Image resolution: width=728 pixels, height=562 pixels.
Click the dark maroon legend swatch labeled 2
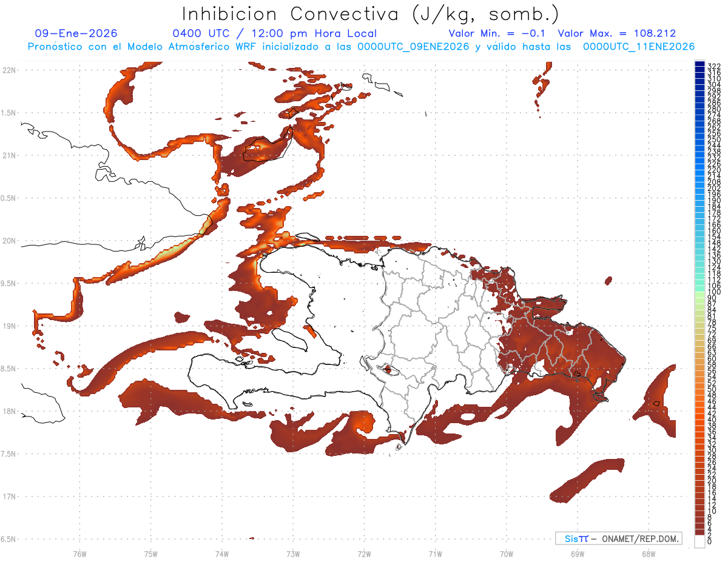tap(699, 534)
